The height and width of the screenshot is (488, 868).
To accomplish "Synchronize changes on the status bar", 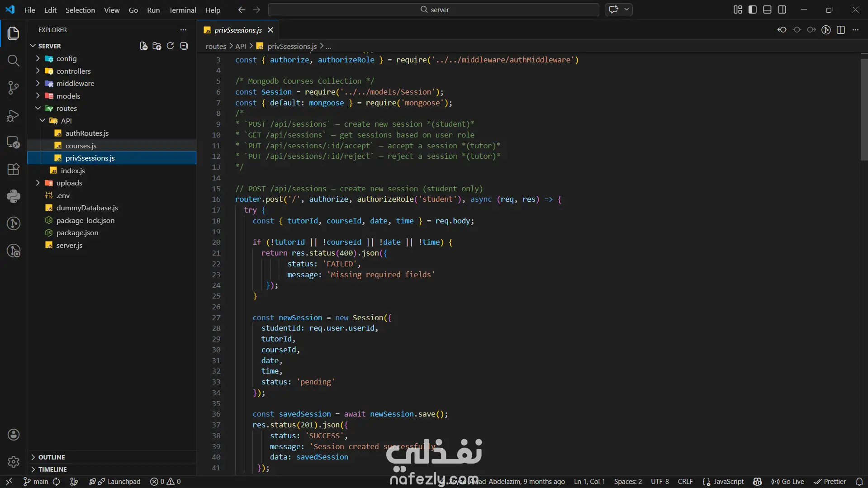I will point(57,482).
